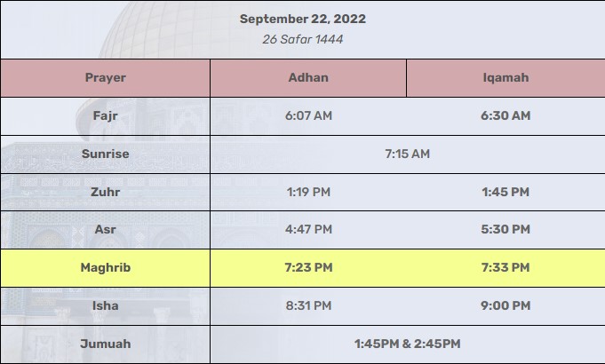Click the Isha iqamah time 9:00 PM

[x=505, y=305]
